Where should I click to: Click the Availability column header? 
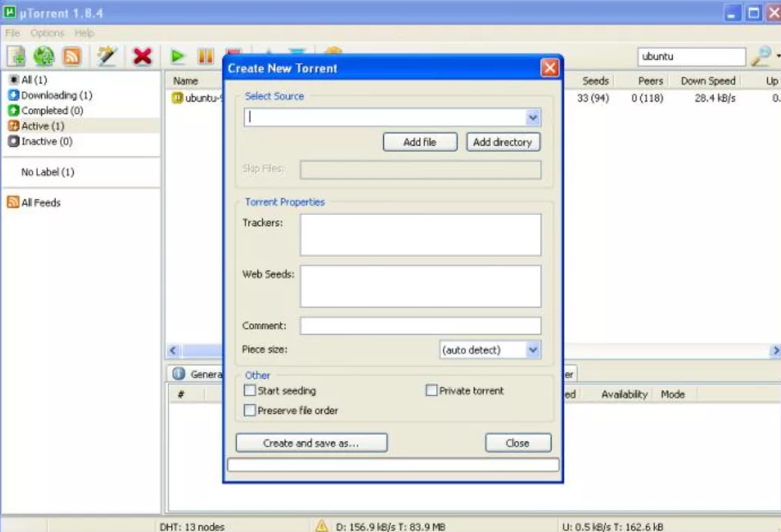[624, 395]
